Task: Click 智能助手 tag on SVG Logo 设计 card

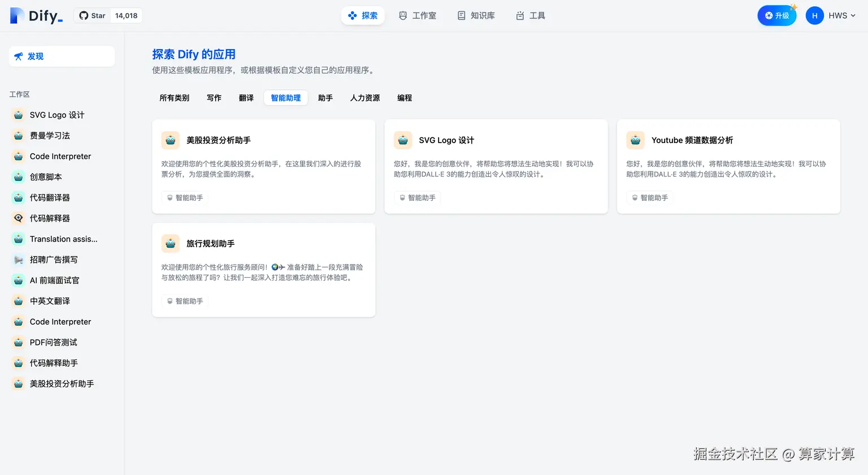Action: pos(417,198)
